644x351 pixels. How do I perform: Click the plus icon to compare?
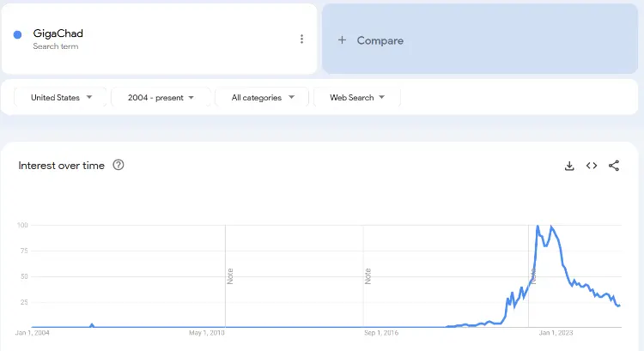coord(342,40)
